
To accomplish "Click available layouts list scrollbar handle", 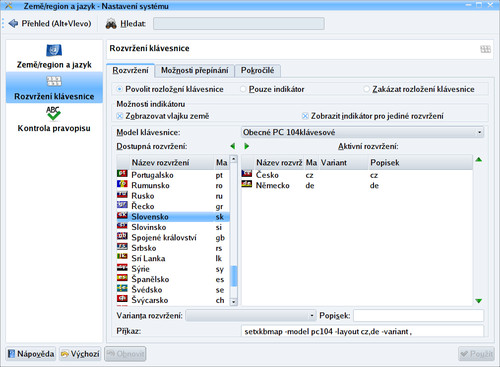I will 234,276.
